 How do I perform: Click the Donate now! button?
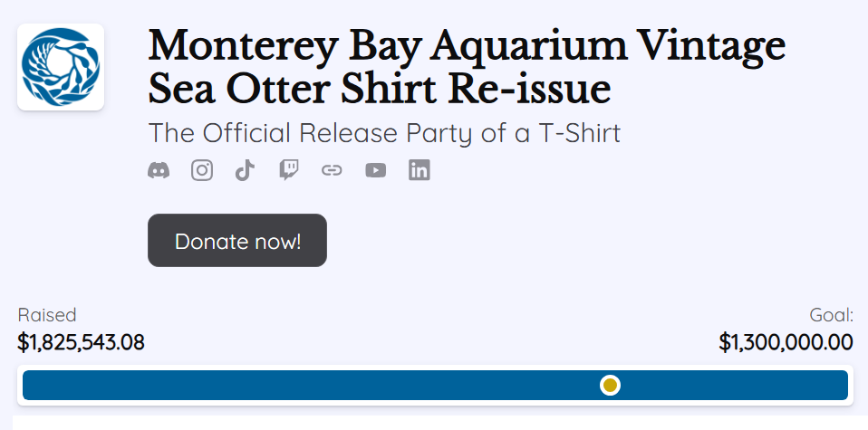click(x=237, y=240)
